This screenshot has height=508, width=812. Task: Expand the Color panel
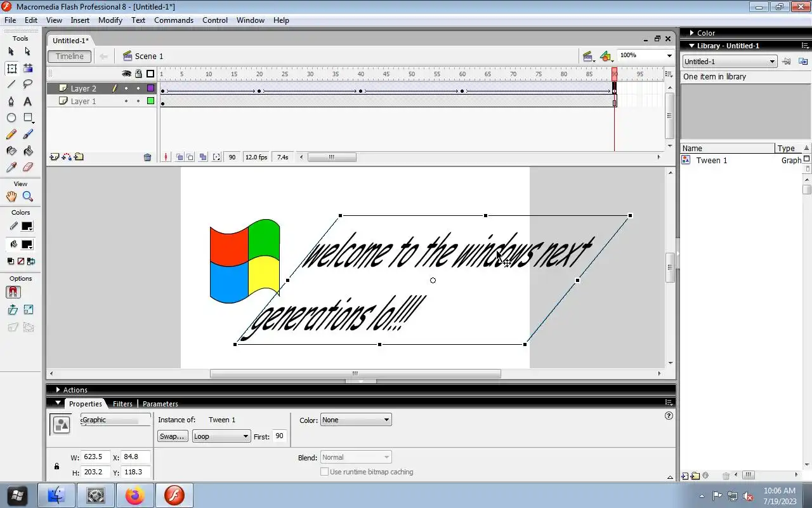pos(692,33)
